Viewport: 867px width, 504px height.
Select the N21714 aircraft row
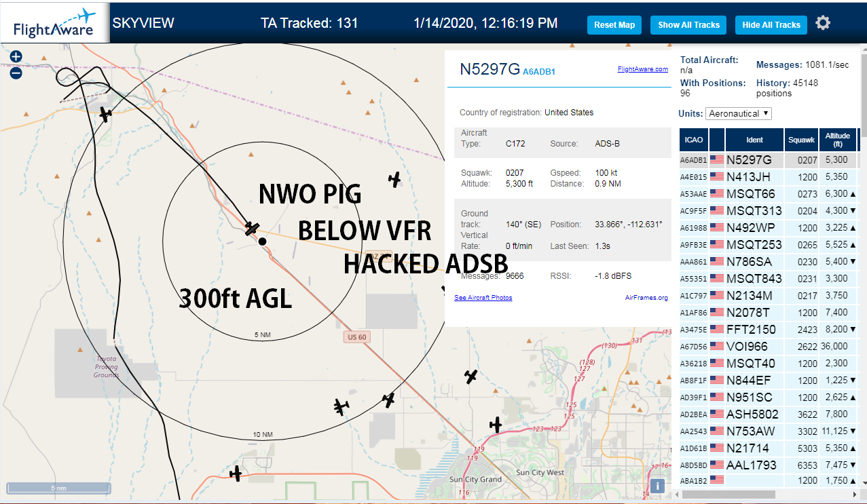769,448
